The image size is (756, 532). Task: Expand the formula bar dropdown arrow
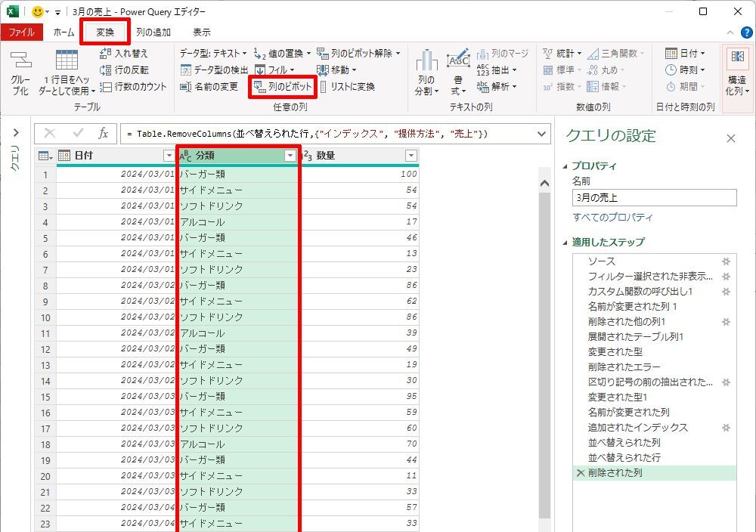[x=541, y=134]
